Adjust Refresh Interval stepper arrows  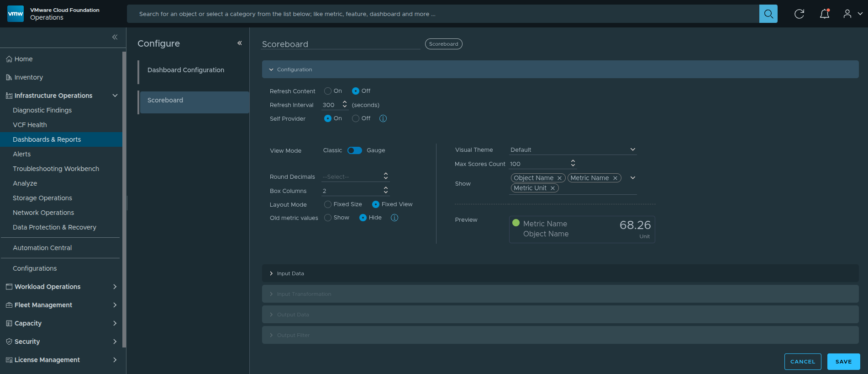(x=345, y=105)
